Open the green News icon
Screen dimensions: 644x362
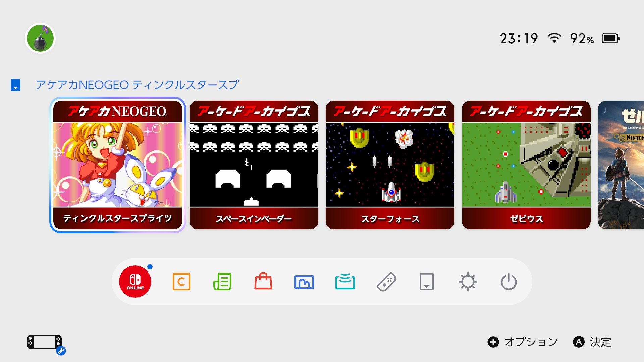(222, 282)
